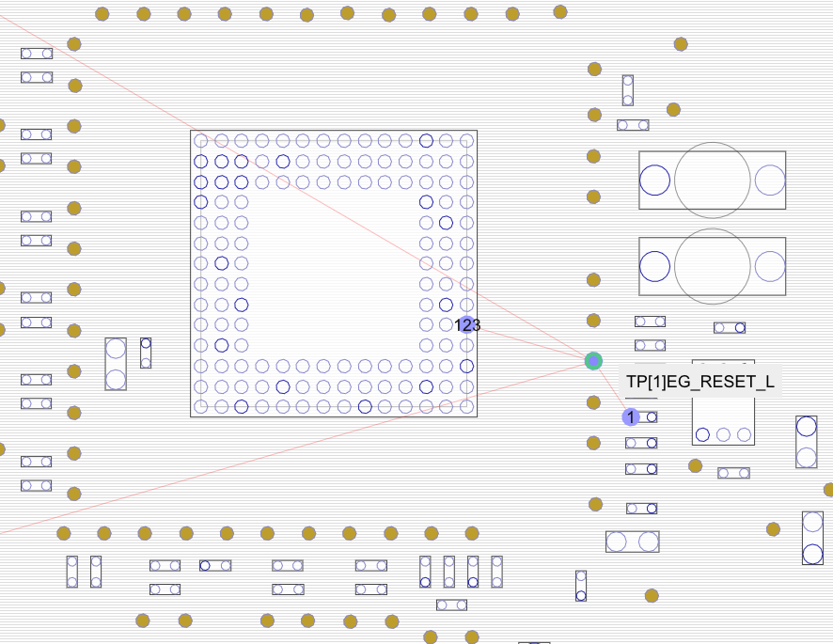Viewport: 833px width, 644px height.
Task: Click middle pad of three-pin part under tooltip
Action: [723, 434]
